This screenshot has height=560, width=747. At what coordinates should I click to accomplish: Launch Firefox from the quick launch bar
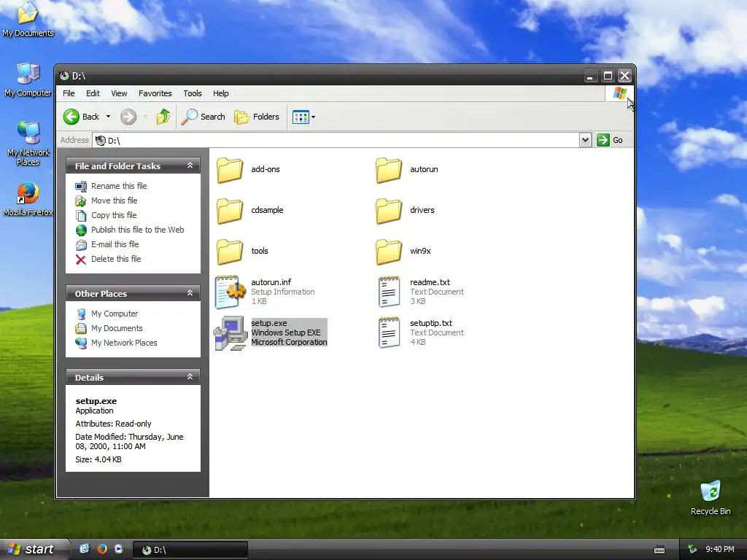click(102, 549)
